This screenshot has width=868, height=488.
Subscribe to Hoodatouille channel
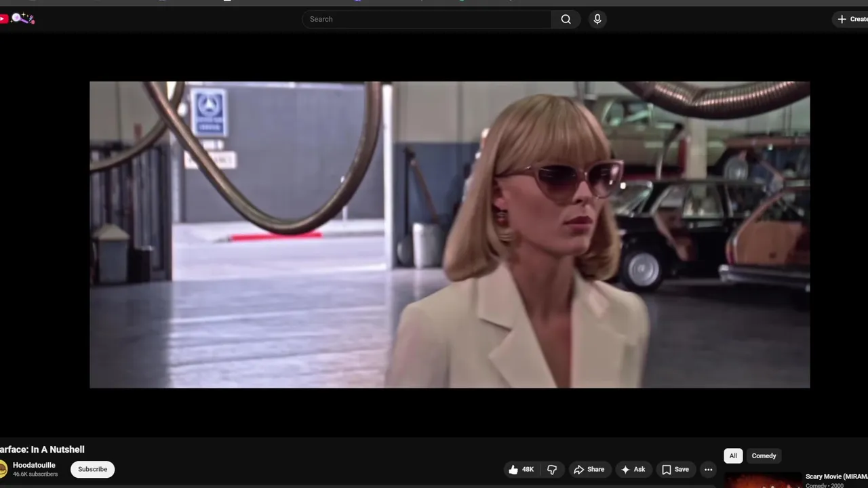tap(92, 469)
